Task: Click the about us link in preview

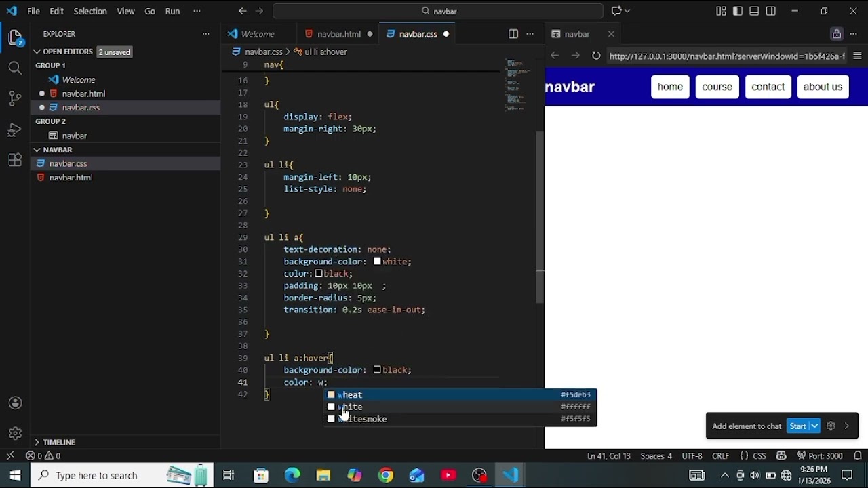Action: (x=823, y=87)
